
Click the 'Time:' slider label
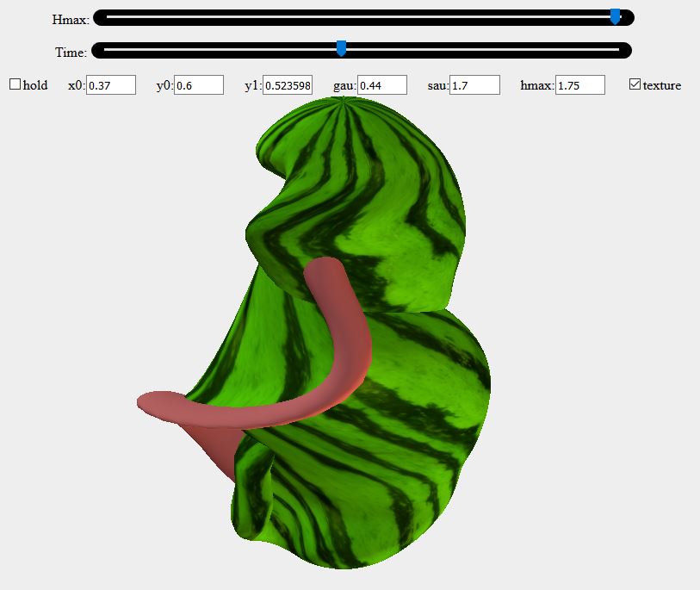pos(71,53)
